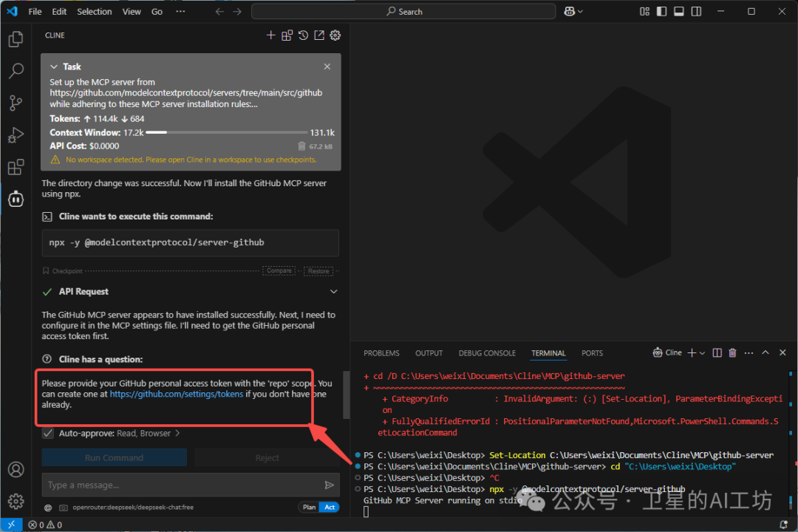
Task: Toggle the Auto-approve checkbox
Action: point(48,433)
